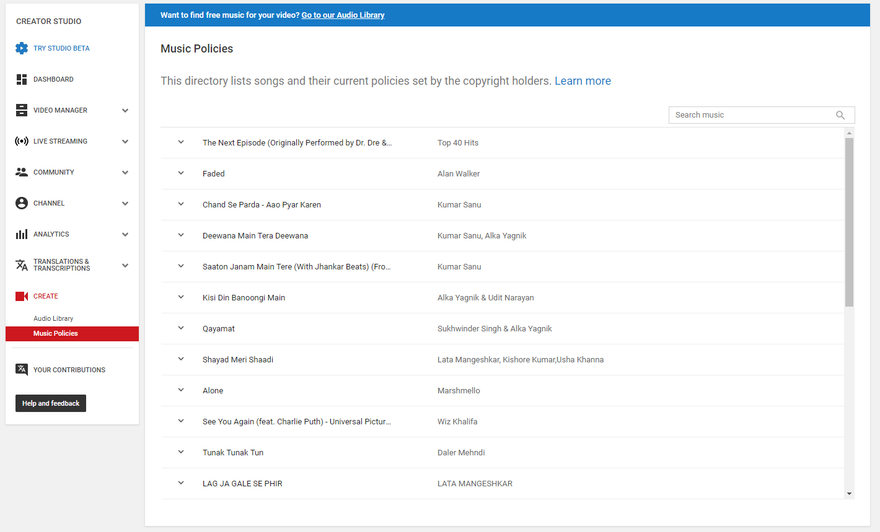Click the Community people icon
This screenshot has height=532, width=880.
click(22, 172)
